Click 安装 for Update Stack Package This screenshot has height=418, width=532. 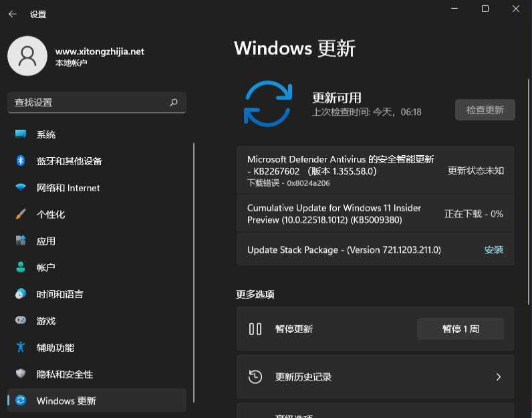[494, 249]
